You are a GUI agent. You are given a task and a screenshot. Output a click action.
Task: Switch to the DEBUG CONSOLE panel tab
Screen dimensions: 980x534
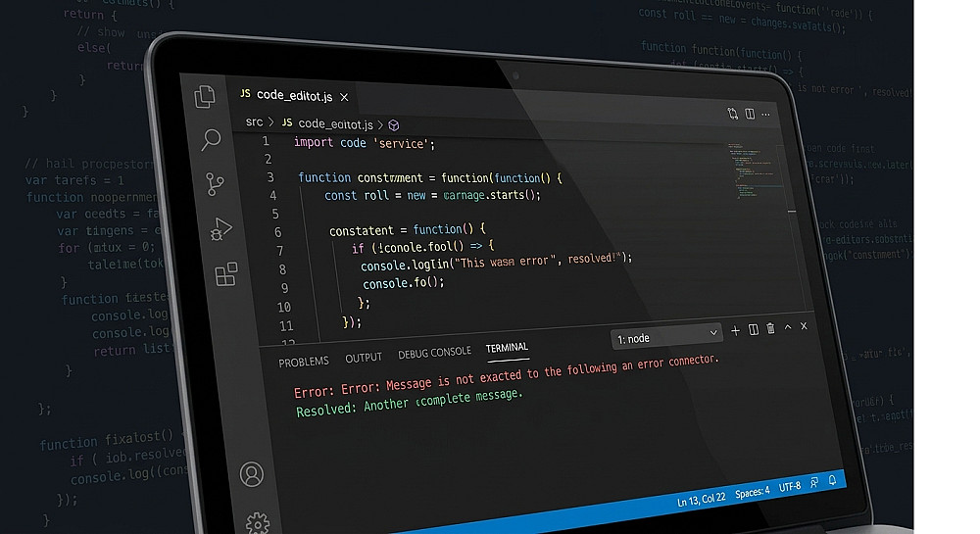click(434, 353)
